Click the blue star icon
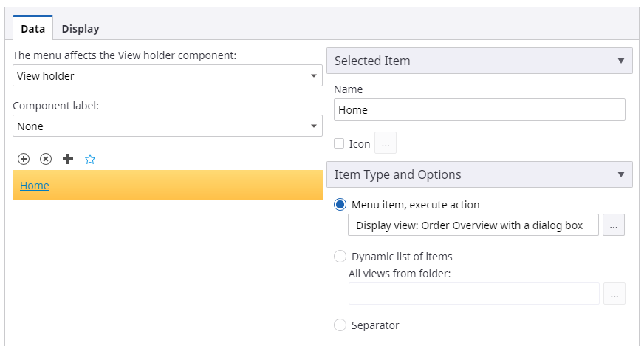 click(x=90, y=159)
